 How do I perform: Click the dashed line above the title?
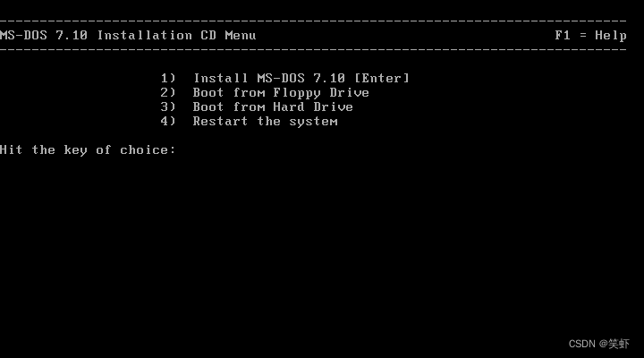click(x=313, y=21)
